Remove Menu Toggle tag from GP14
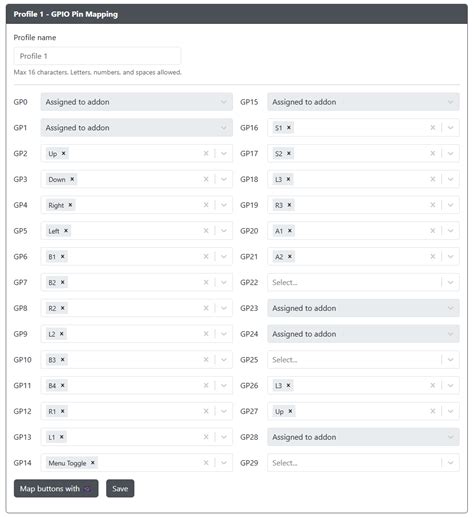The height and width of the screenshot is (518, 474). pyautogui.click(x=93, y=463)
